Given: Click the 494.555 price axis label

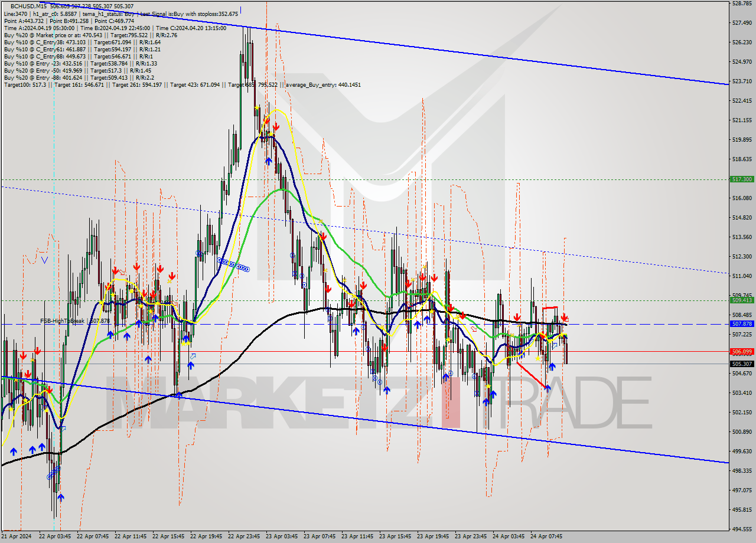Looking at the screenshot, I should click(x=741, y=529).
